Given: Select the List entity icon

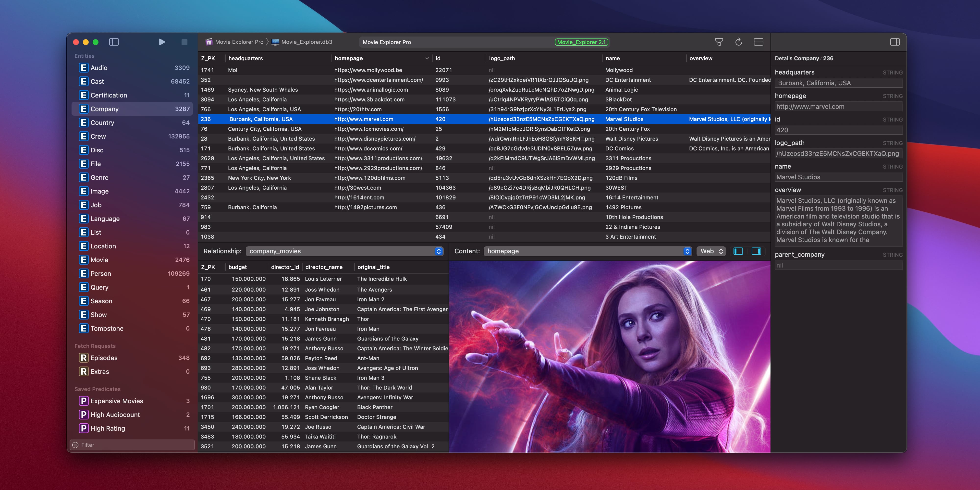Looking at the screenshot, I should click(x=84, y=232).
